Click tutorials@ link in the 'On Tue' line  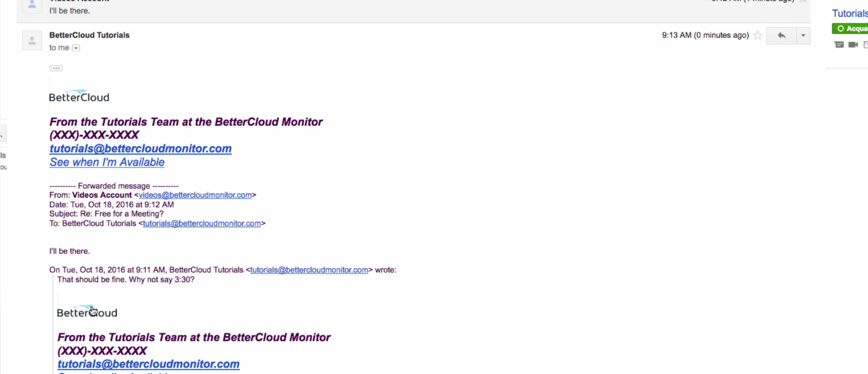310,270
